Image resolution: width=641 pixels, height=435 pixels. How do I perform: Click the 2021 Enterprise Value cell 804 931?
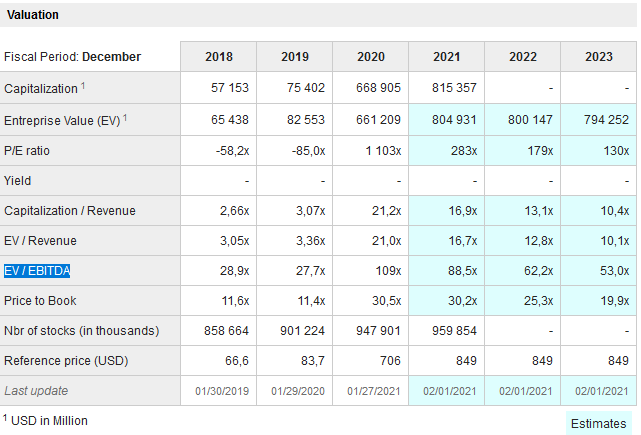(449, 121)
